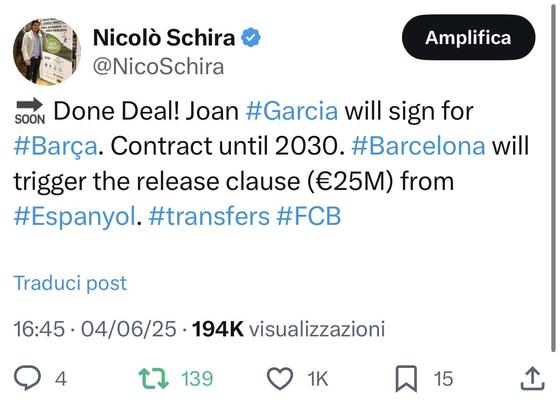
Task: Click the Traduci post link
Action: [70, 283]
